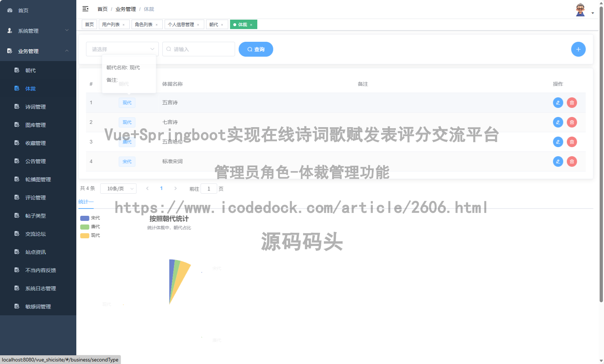The width and height of the screenshot is (604, 364).
Task: Click the blue plus icon to add new 体裁
Action: click(578, 49)
